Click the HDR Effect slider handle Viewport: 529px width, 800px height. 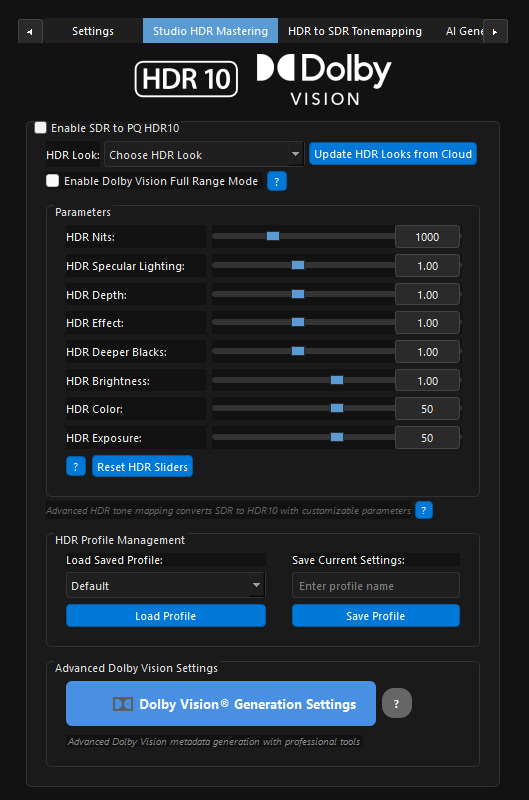pos(298,322)
